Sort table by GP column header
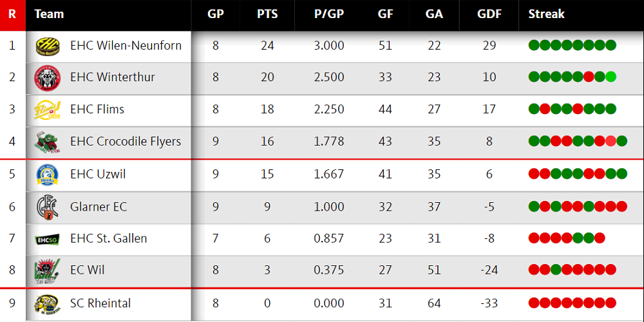Screen dimensions: 644x322 coord(216,14)
